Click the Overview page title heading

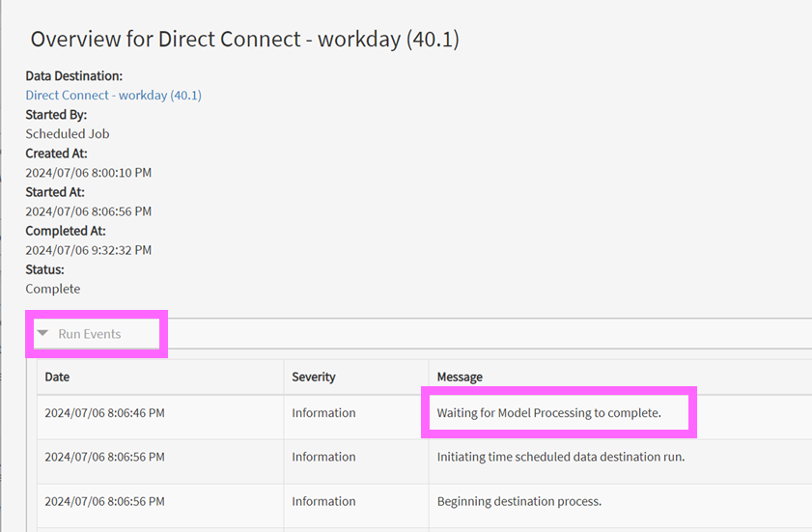(244, 40)
